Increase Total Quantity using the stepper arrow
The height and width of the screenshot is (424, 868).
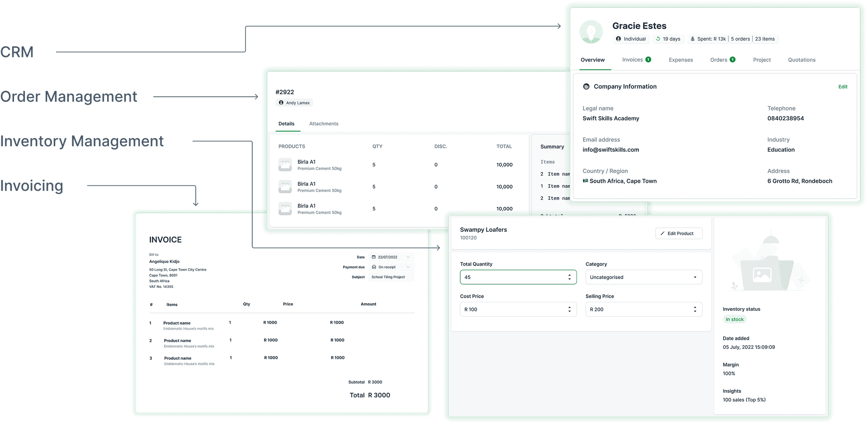point(569,275)
